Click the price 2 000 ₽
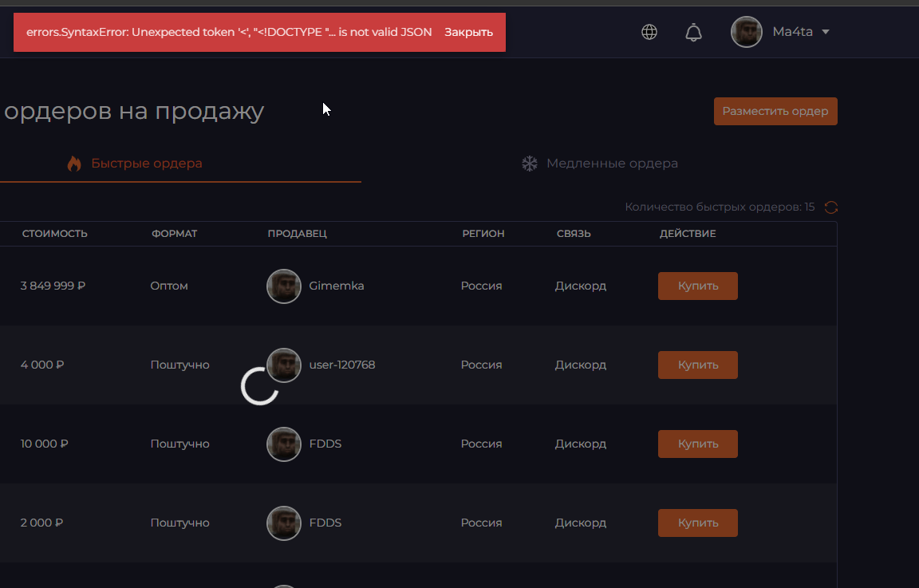Image resolution: width=919 pixels, height=588 pixels. coord(41,523)
